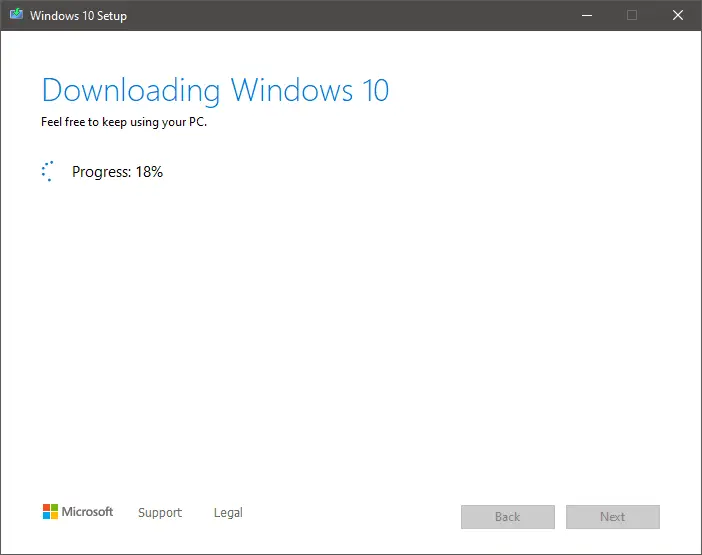702x555 pixels.
Task: Open the Legal link
Action: (228, 512)
